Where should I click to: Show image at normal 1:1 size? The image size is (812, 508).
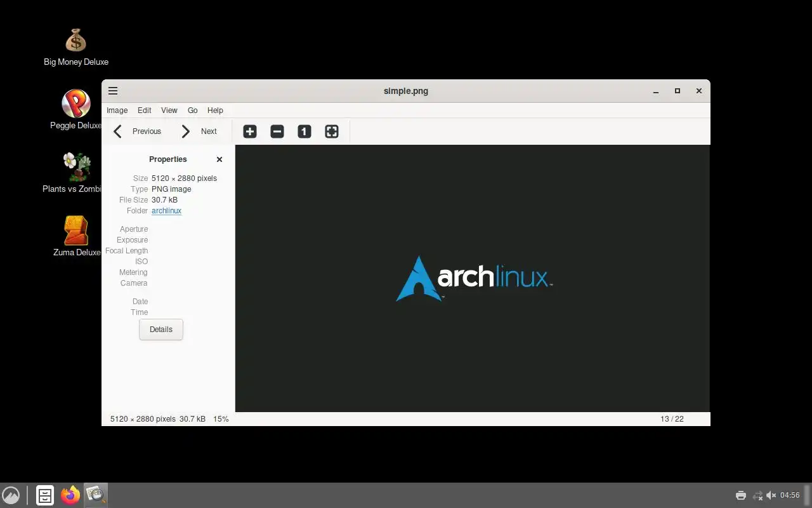[304, 131]
